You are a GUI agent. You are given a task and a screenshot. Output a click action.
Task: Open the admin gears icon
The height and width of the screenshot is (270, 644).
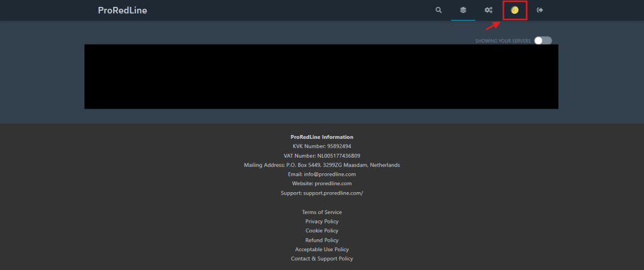tap(488, 10)
